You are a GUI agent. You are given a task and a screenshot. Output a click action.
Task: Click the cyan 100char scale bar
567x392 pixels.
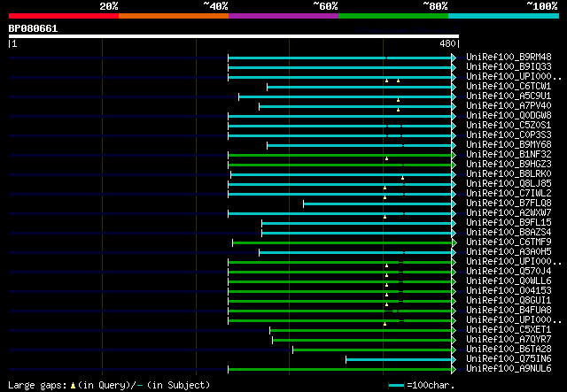[x=396, y=386]
